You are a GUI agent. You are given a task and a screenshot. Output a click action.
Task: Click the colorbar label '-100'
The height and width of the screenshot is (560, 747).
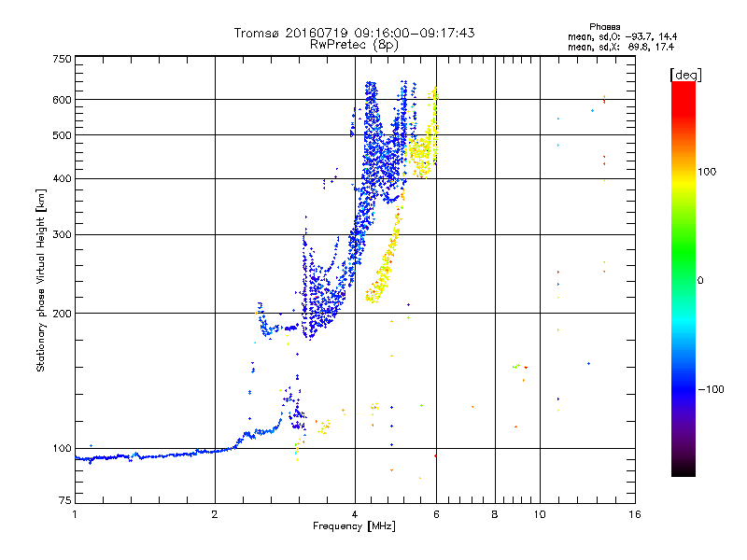(711, 389)
